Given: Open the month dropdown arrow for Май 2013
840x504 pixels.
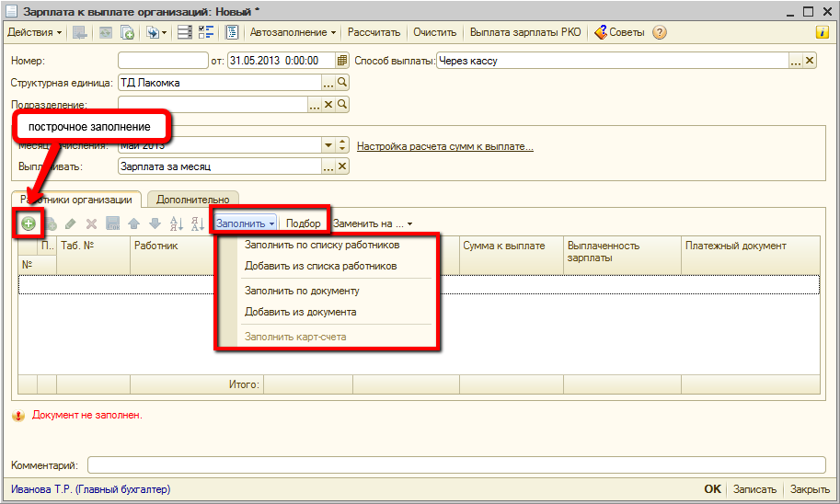Looking at the screenshot, I should click(x=328, y=145).
